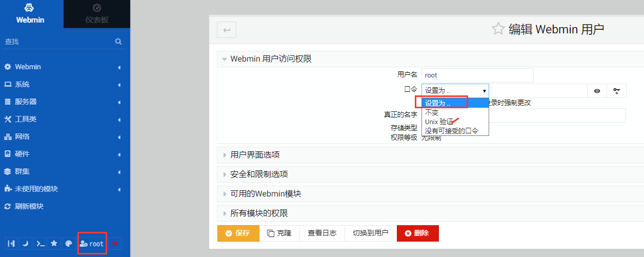Open theme configuration palette icon
Screen dimensions: 644x257
tap(68, 244)
